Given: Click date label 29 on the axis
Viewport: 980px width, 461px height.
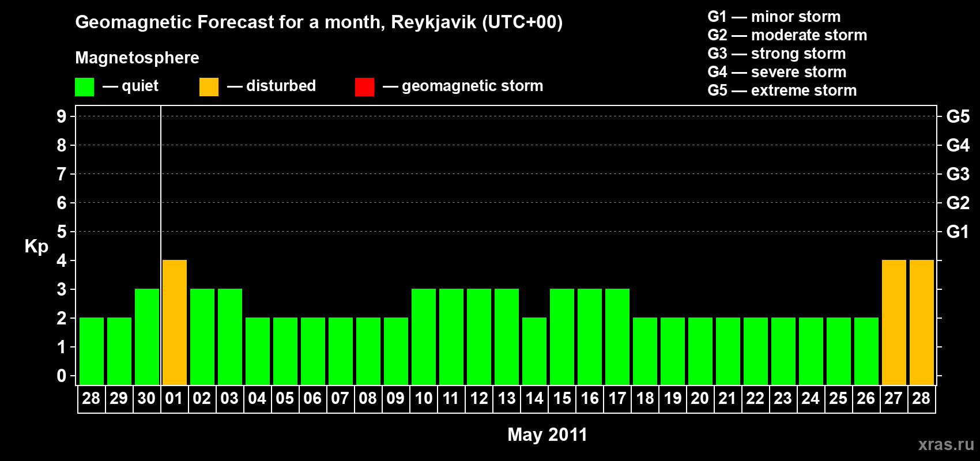Looking at the screenshot, I should coord(119,399).
